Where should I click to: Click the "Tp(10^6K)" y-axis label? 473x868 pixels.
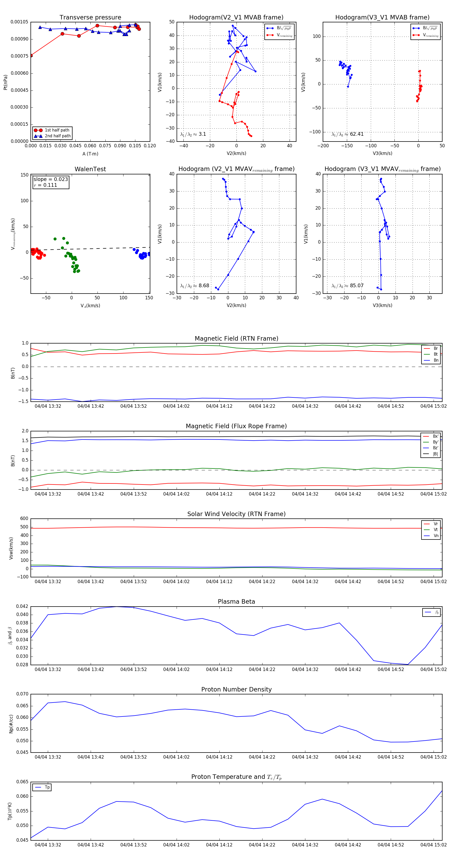pos(10,811)
